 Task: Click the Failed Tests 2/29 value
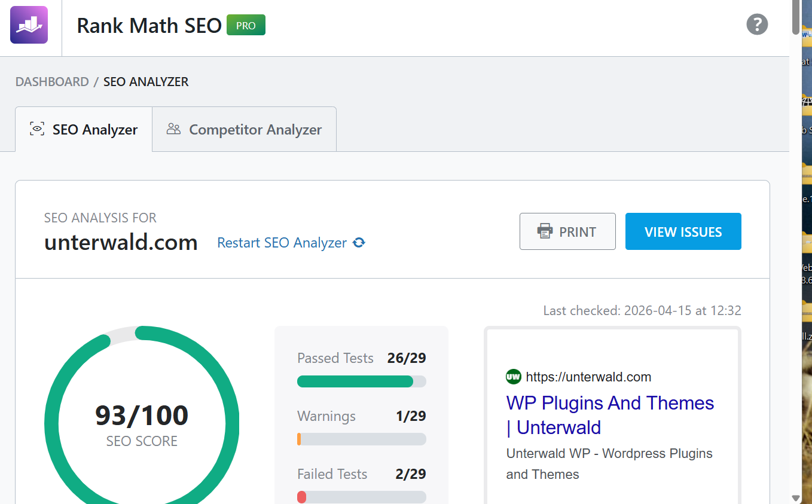(411, 474)
